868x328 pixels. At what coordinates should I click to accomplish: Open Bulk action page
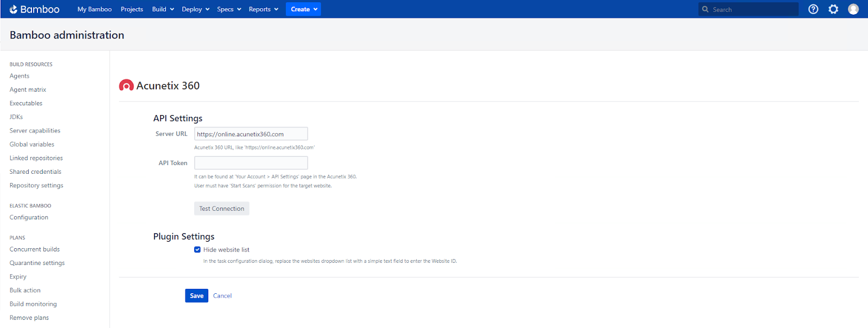click(25, 291)
